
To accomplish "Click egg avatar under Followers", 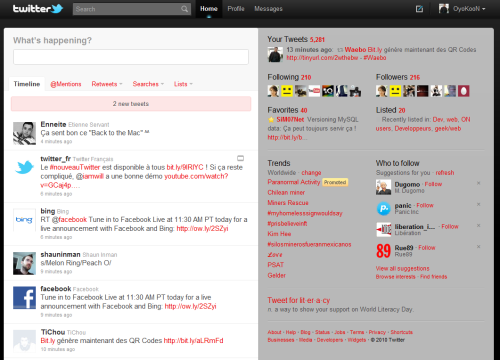I will pos(464,91).
